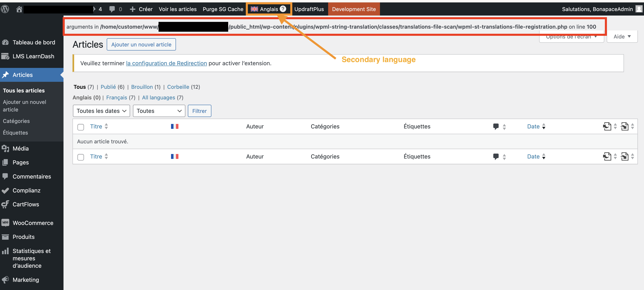This screenshot has height=290, width=644.
Task: Select Tous posts filter
Action: (x=80, y=87)
